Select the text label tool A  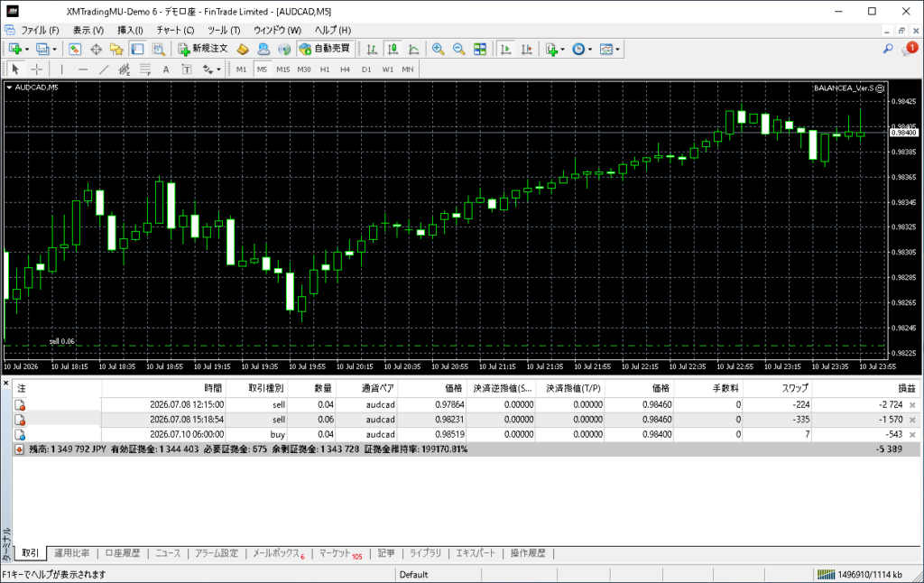166,69
